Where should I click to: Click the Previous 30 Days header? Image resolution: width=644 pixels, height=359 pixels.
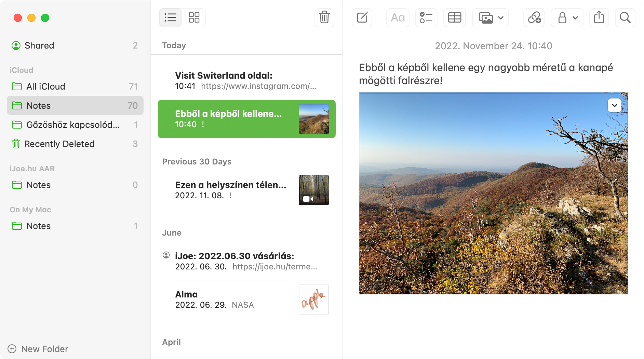[197, 161]
